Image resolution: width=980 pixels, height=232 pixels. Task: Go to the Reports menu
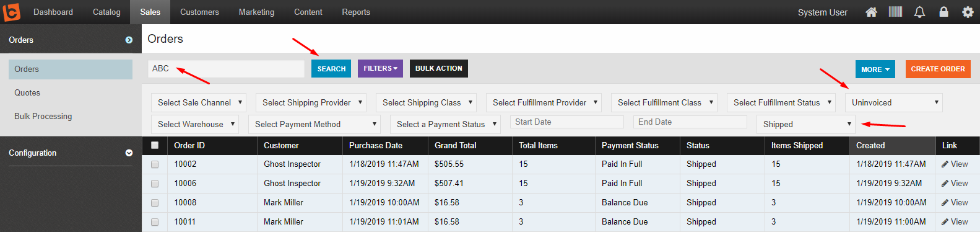coord(356,12)
